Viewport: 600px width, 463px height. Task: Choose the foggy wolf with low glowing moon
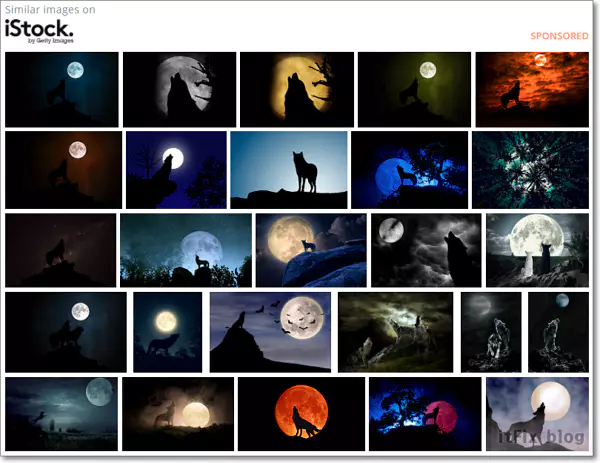click(x=178, y=414)
